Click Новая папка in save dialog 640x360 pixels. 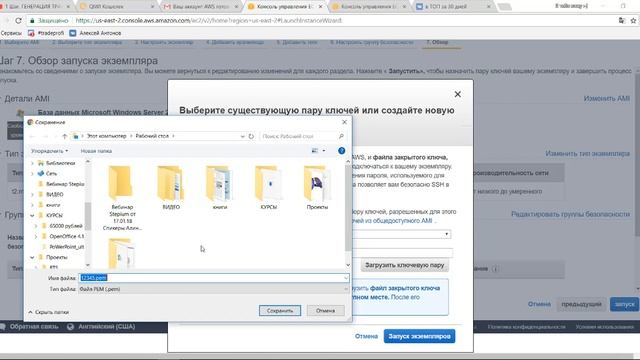[x=96, y=151]
